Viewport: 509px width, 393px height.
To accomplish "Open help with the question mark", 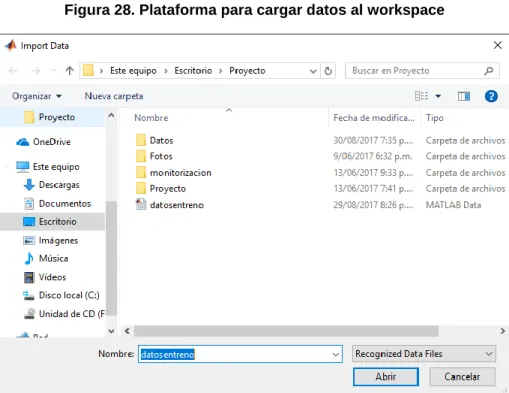I will [491, 96].
